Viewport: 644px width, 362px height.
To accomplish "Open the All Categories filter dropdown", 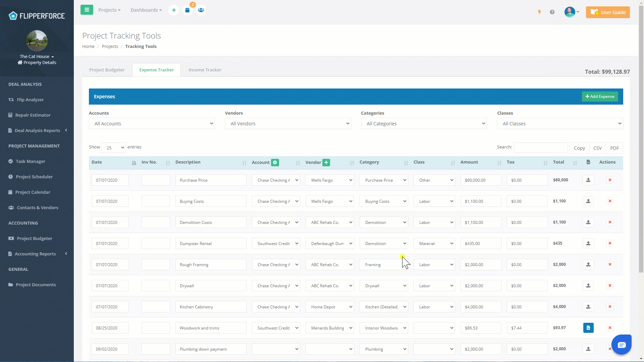I will [424, 123].
